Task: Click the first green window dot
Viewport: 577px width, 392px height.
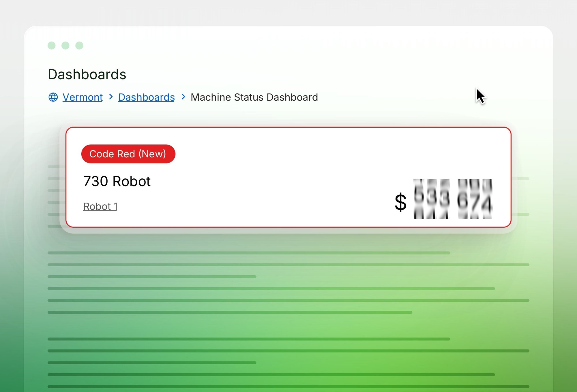Action: pyautogui.click(x=52, y=46)
